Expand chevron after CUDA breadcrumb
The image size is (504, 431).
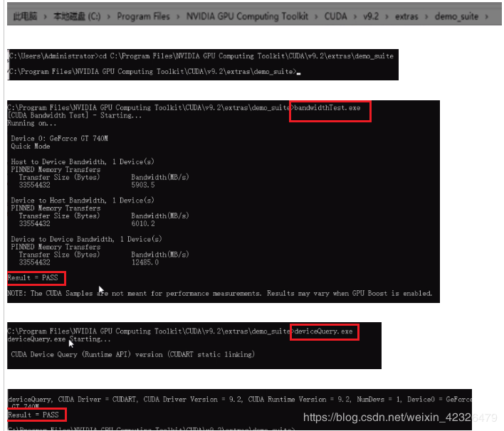(355, 16)
